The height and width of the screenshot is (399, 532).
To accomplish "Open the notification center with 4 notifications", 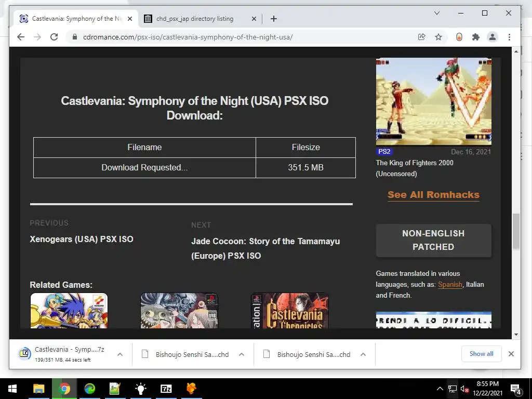I will (x=516, y=389).
